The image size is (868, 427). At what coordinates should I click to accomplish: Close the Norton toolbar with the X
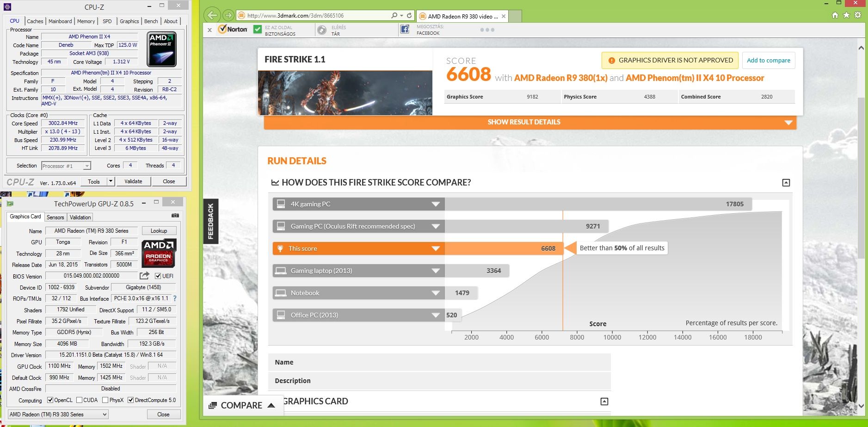pos(209,30)
